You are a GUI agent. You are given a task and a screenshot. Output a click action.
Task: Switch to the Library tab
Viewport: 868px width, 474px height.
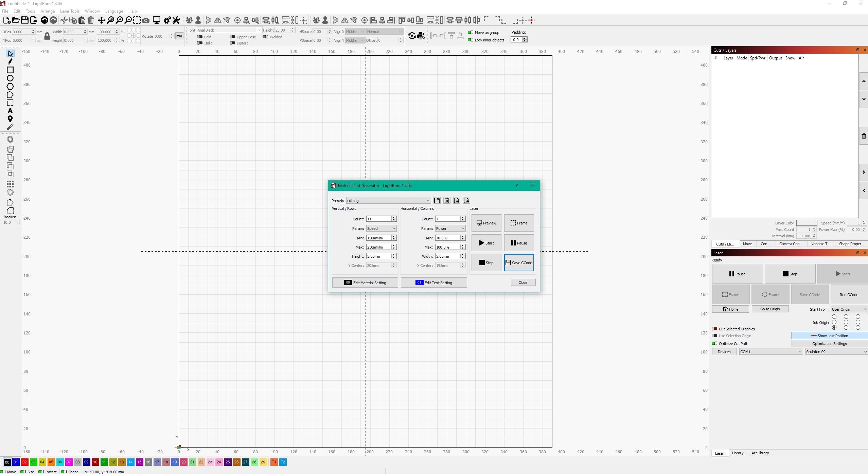(x=738, y=453)
